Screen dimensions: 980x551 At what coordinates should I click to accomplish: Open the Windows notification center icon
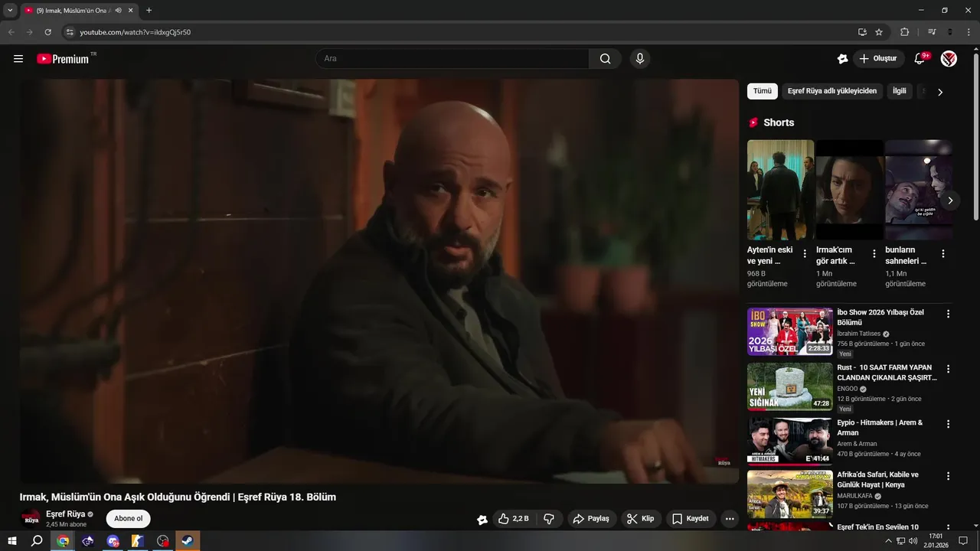pyautogui.click(x=965, y=541)
